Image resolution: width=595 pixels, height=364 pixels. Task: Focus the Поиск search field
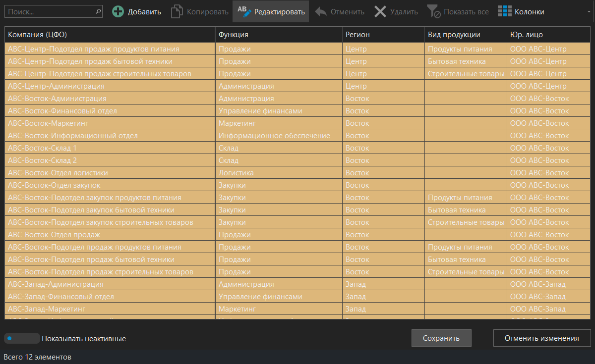[x=50, y=11]
